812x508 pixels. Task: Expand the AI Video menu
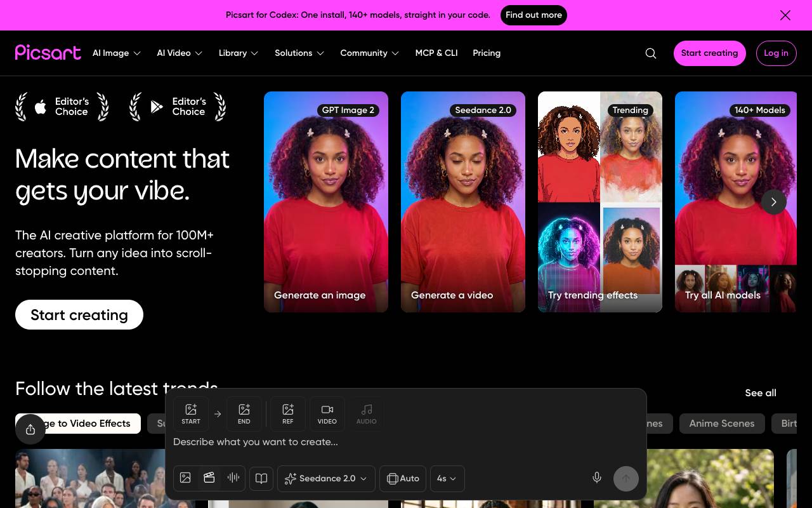point(180,53)
